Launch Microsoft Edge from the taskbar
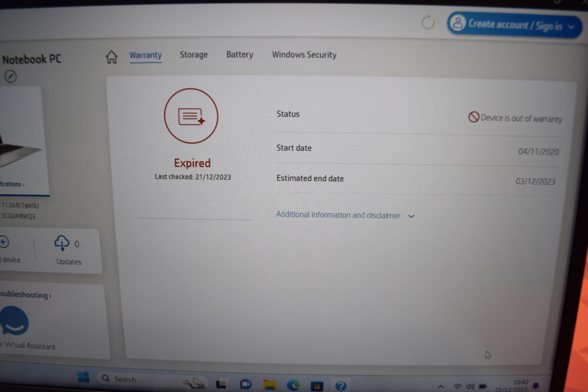This screenshot has width=588, height=392. click(x=293, y=385)
